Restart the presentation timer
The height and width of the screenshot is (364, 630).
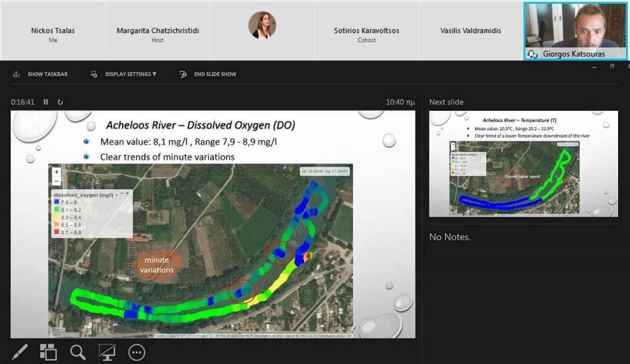(60, 102)
